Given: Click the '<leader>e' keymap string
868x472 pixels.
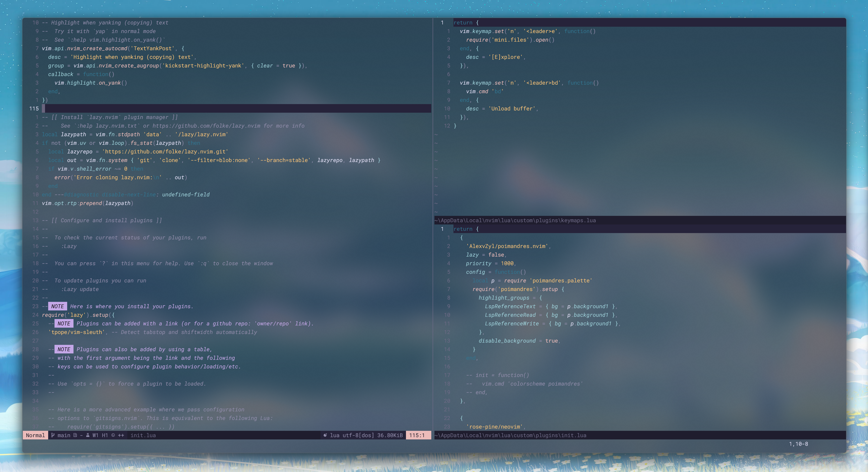Looking at the screenshot, I should [540, 31].
